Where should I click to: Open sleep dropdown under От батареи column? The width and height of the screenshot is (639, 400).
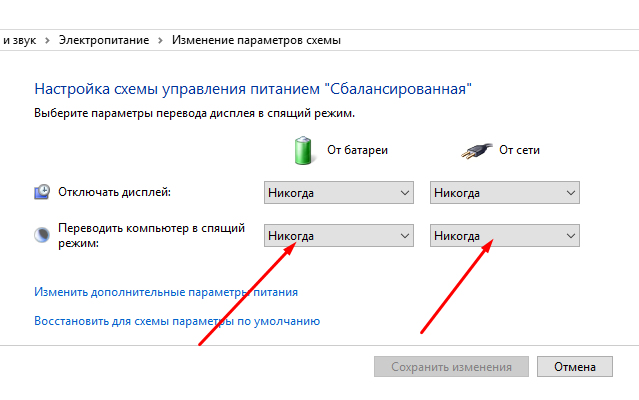pyautogui.click(x=339, y=235)
